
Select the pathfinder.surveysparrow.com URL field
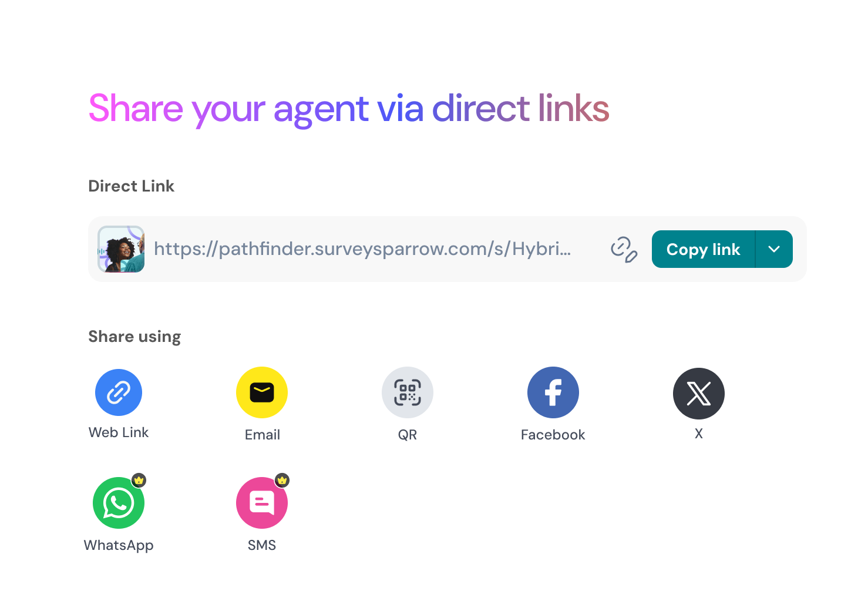(x=362, y=249)
